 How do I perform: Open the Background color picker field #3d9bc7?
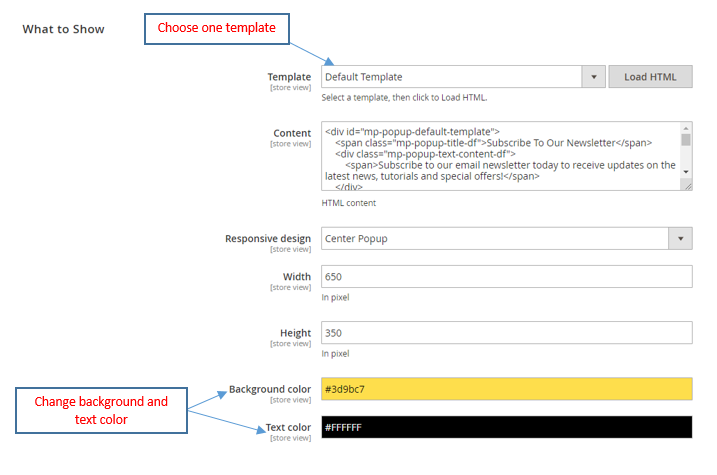point(507,389)
